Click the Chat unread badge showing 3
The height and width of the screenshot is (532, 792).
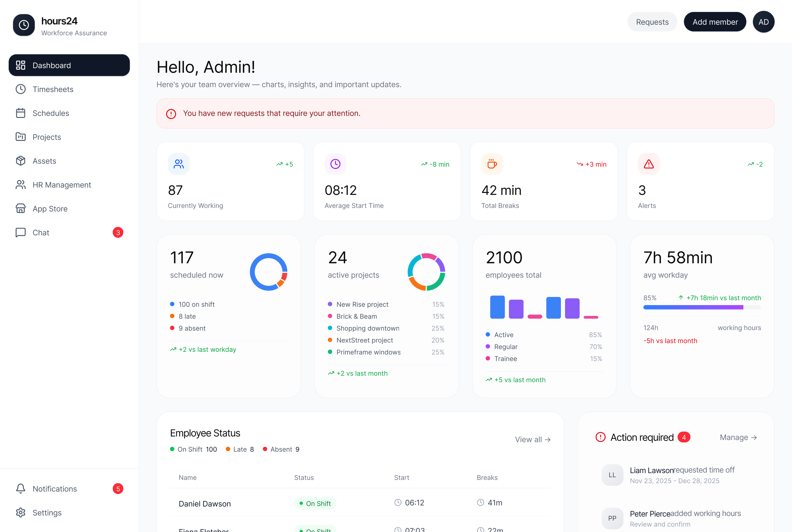click(x=118, y=232)
